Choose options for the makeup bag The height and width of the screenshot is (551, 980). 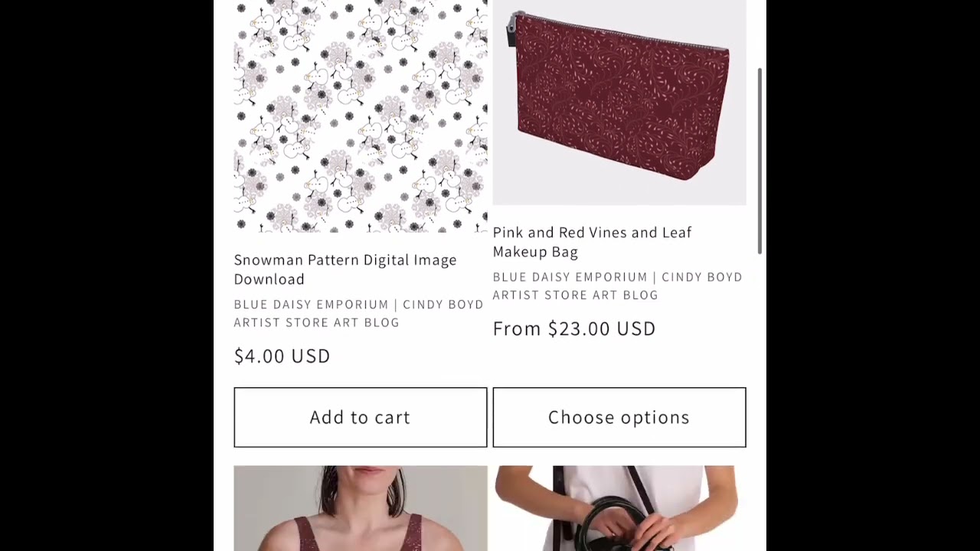click(619, 417)
